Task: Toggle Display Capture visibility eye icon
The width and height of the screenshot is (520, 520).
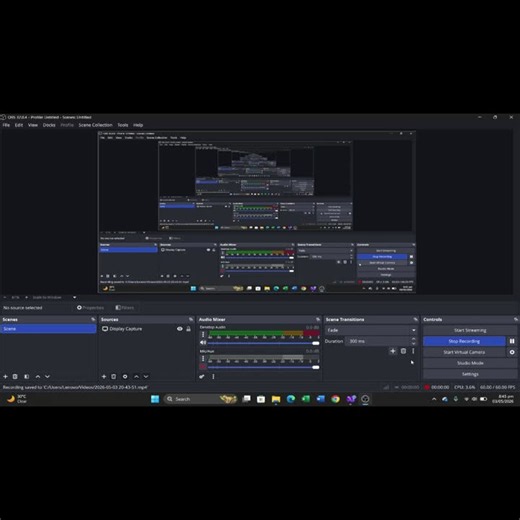Action: [x=180, y=329]
